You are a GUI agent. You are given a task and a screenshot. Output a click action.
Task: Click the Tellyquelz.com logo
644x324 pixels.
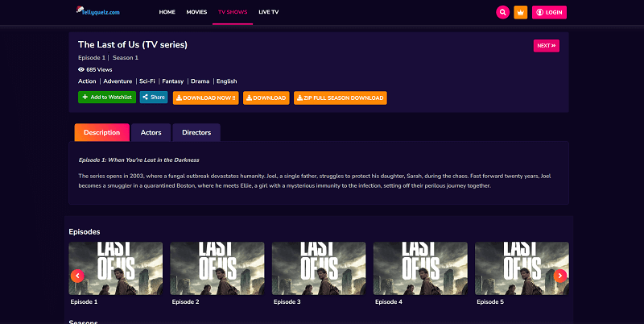click(x=97, y=11)
